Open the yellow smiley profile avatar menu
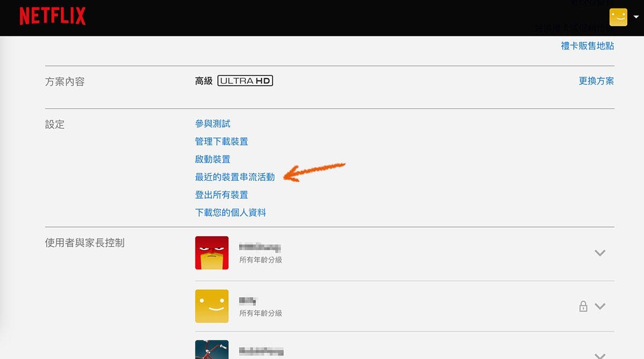This screenshot has height=359, width=644. 618,17
